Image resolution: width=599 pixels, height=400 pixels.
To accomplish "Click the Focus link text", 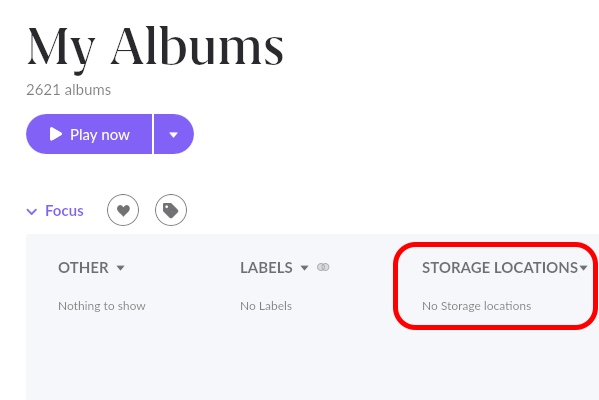I will pyautogui.click(x=64, y=211).
